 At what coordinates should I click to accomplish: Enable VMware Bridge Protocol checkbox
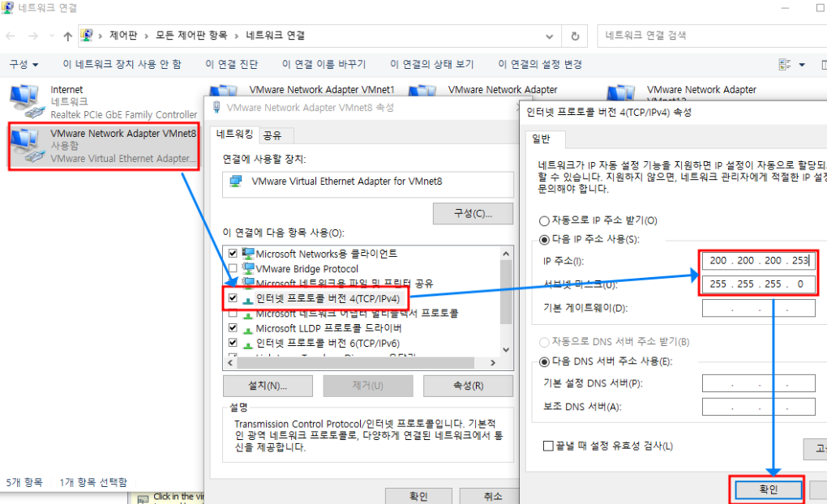233,268
